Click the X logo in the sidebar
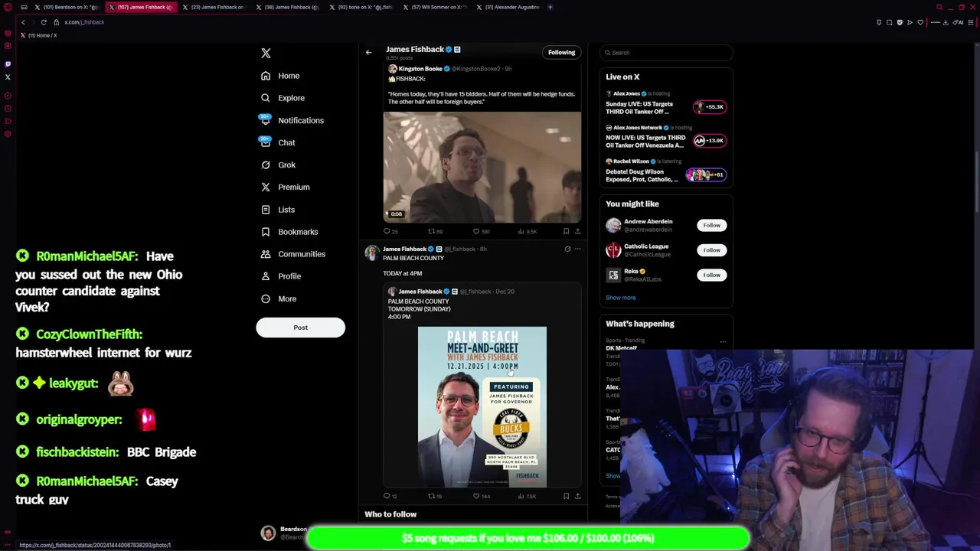 point(266,53)
